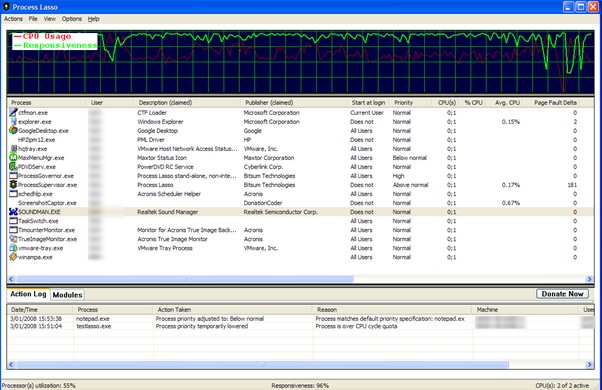Click 'Processor(s) utilization: 55%' in status bar

click(x=38, y=385)
